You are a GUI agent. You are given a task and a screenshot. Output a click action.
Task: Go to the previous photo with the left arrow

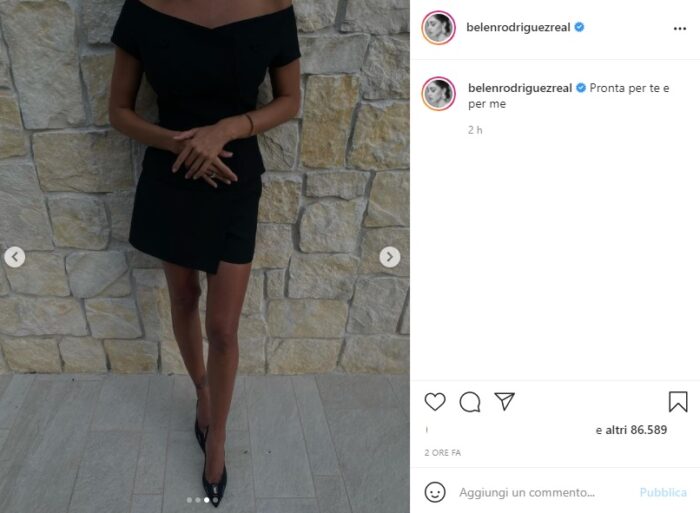pyautogui.click(x=15, y=257)
